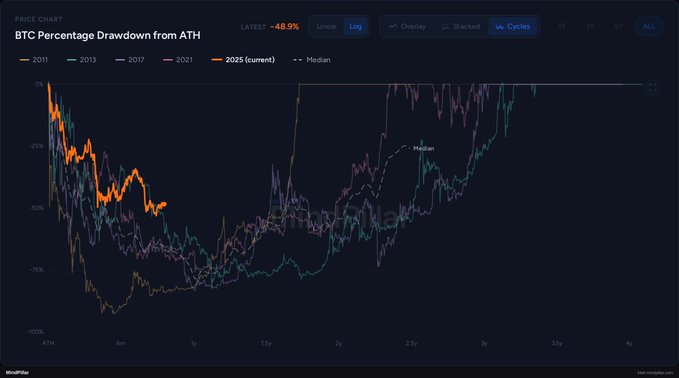Click the latest -48.9% drawdown value
The image size is (679, 378).
285,26
